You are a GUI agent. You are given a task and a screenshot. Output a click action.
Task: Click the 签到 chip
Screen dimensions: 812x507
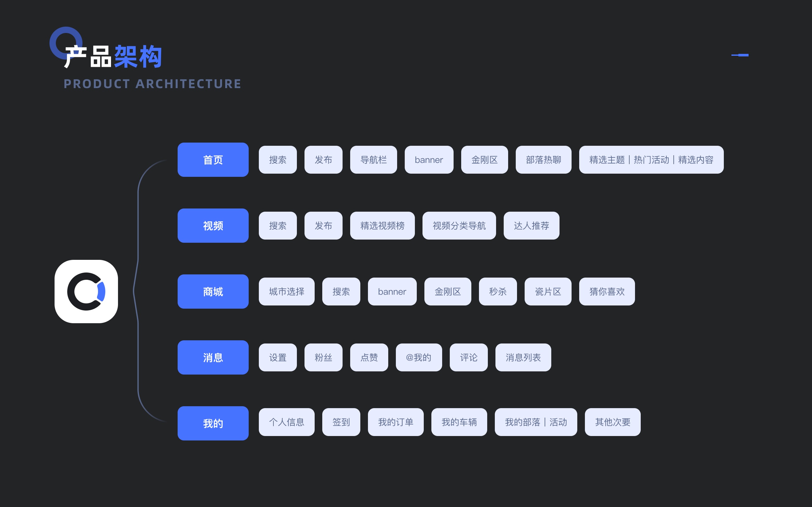(x=341, y=422)
